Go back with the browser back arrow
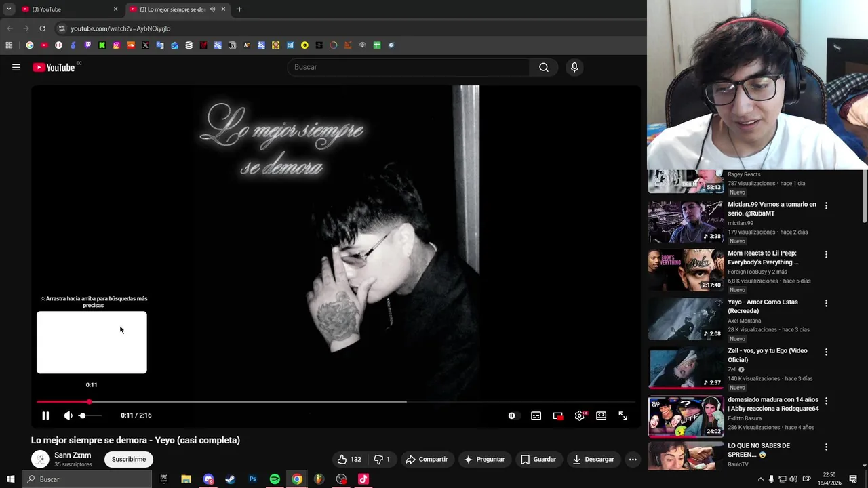 pos(9,28)
